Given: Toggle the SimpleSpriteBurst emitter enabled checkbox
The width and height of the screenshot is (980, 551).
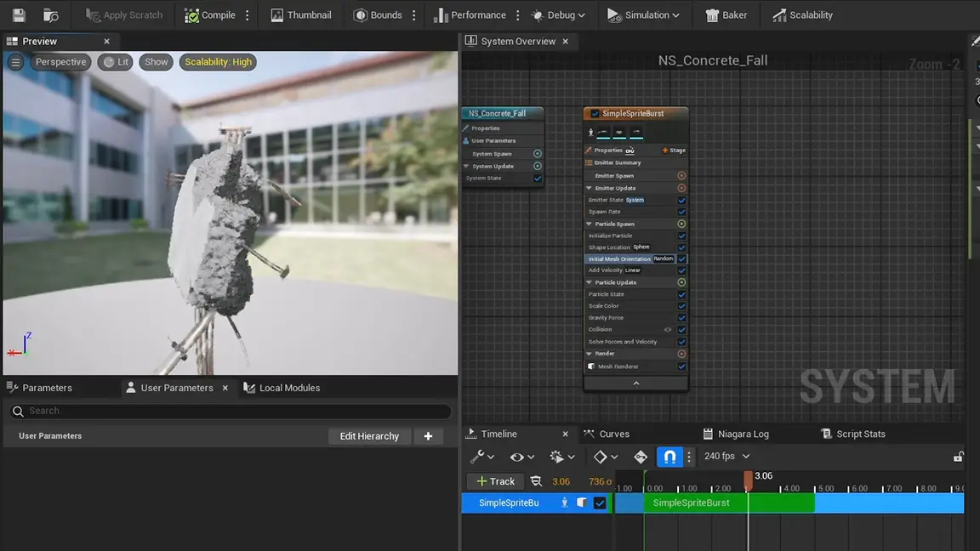Looking at the screenshot, I should pyautogui.click(x=595, y=114).
